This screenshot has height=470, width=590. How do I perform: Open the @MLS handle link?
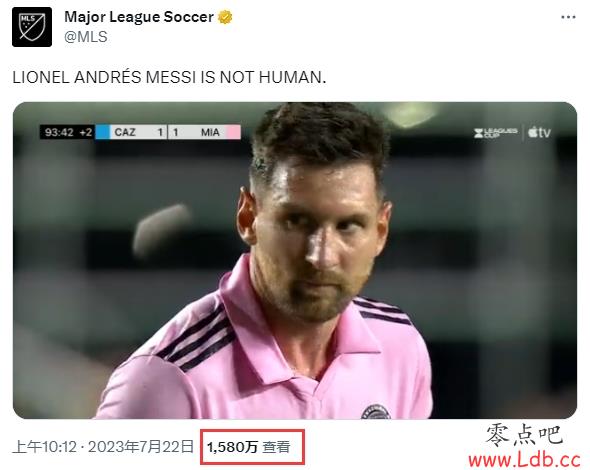point(86,37)
